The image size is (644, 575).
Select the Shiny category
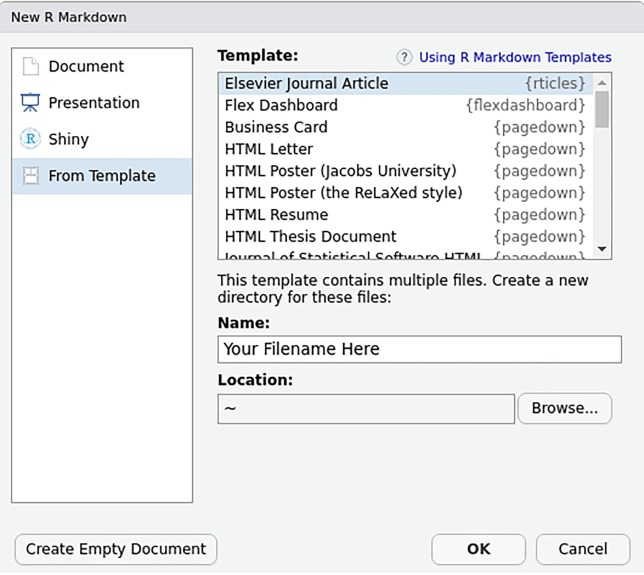[102, 139]
